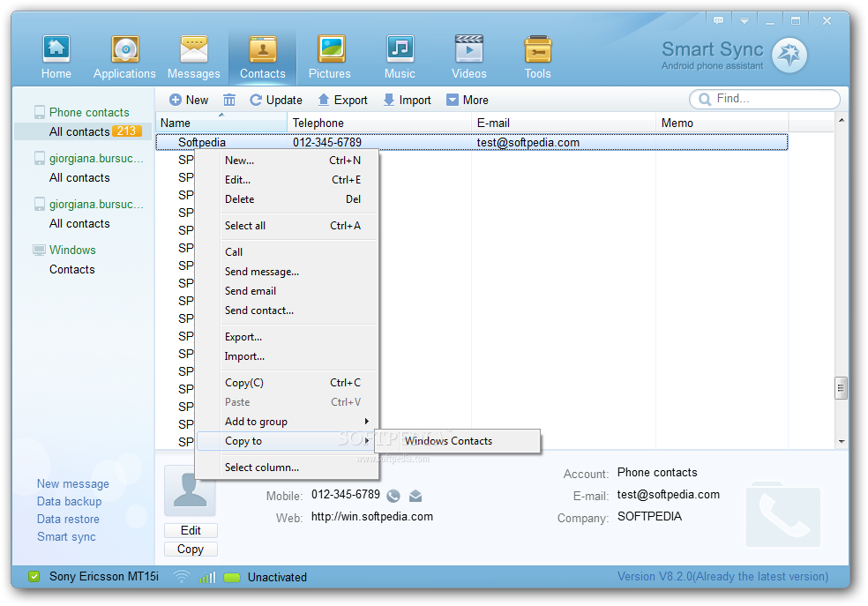Select Phone contacts in sidebar
This screenshot has height=606, width=868.
point(88,112)
